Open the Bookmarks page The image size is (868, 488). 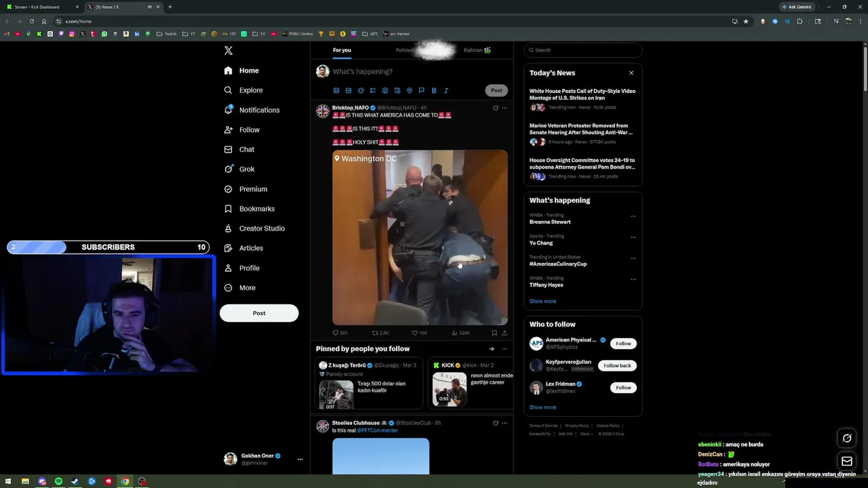click(x=249, y=209)
